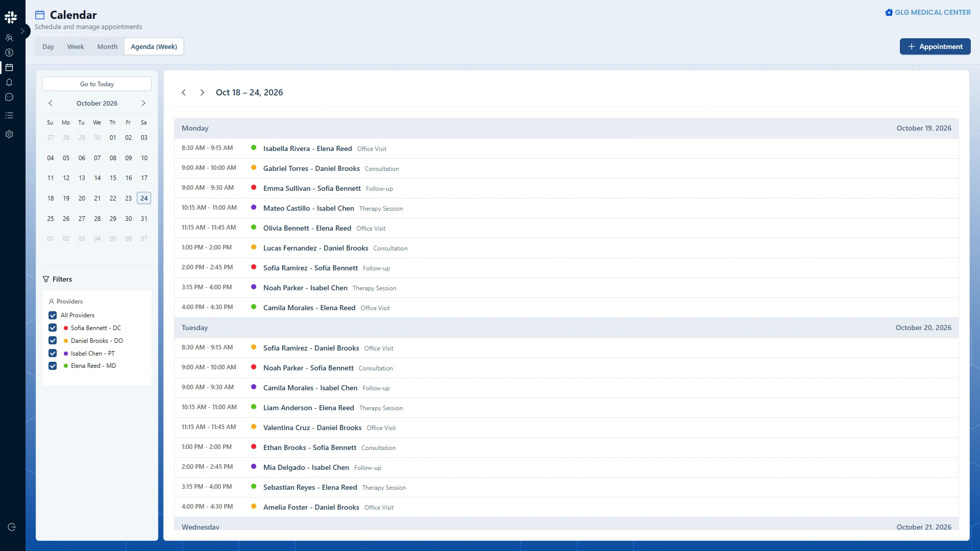Viewport: 980px width, 551px height.
Task: Uncheck Elena Reed - MD provider
Action: [x=53, y=366]
